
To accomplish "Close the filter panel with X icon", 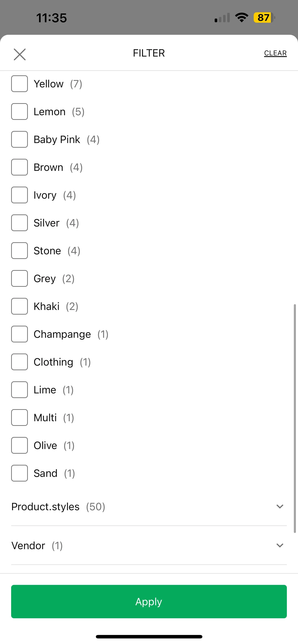I will (x=19, y=54).
